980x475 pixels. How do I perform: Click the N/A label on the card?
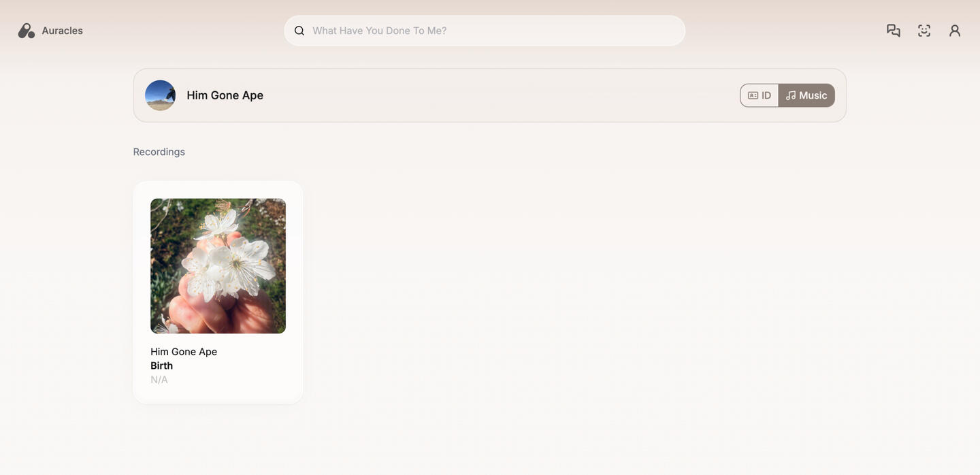pyautogui.click(x=159, y=380)
